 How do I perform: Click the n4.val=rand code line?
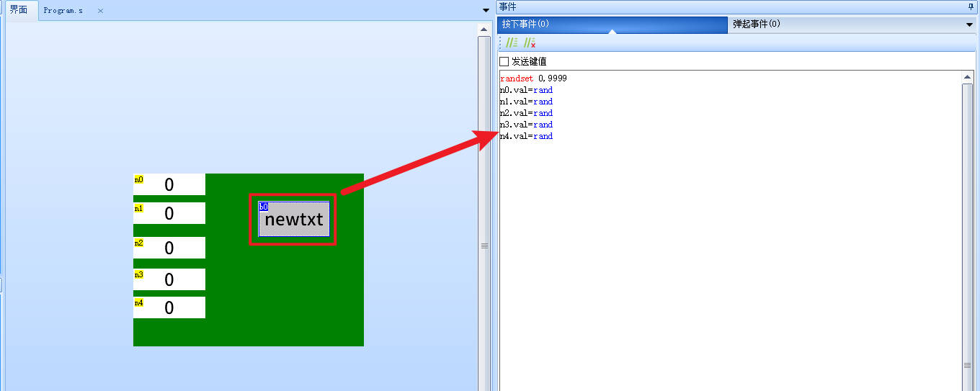(527, 136)
